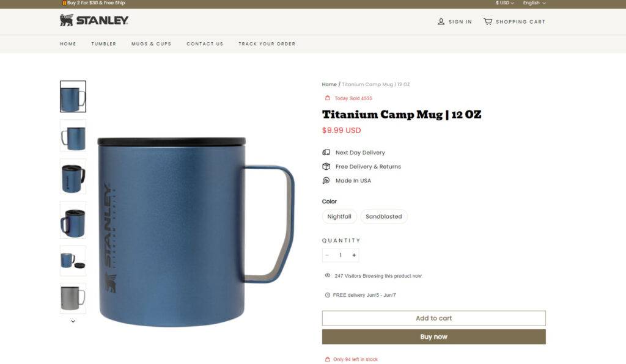Screen dimensions: 626x364
Task: Decrease quantity with the minus button
Action: pyautogui.click(x=327, y=255)
